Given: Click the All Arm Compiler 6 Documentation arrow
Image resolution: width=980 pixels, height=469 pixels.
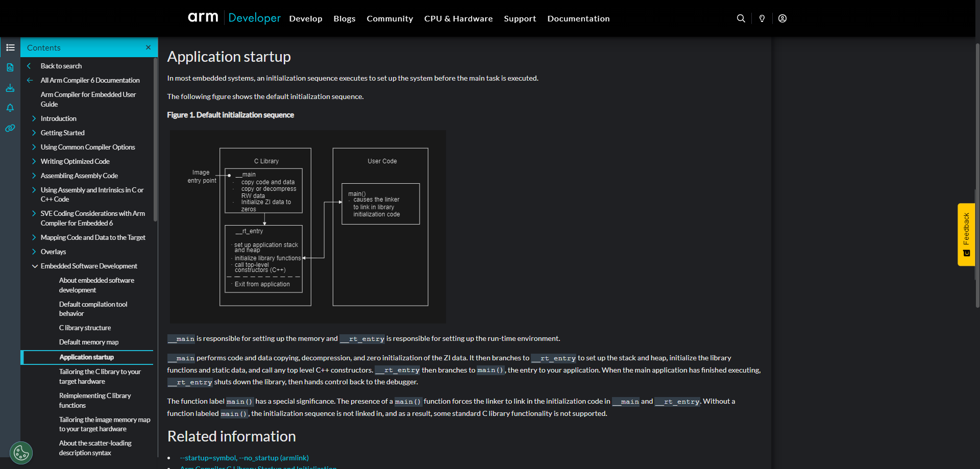Looking at the screenshot, I should coord(30,80).
